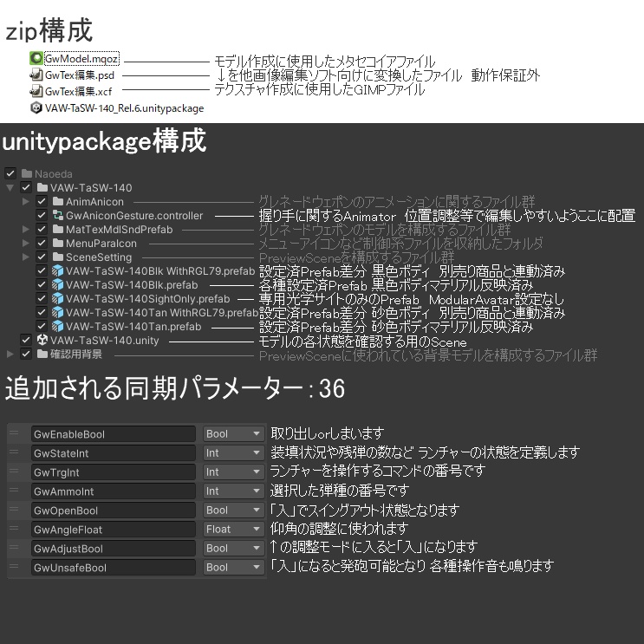Viewport: 644px width, 644px height.
Task: Click the Naoeda folder icon
Action: click(x=27, y=173)
